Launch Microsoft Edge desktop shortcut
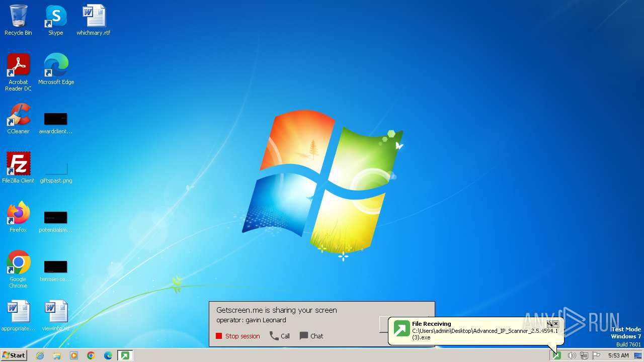 point(56,69)
